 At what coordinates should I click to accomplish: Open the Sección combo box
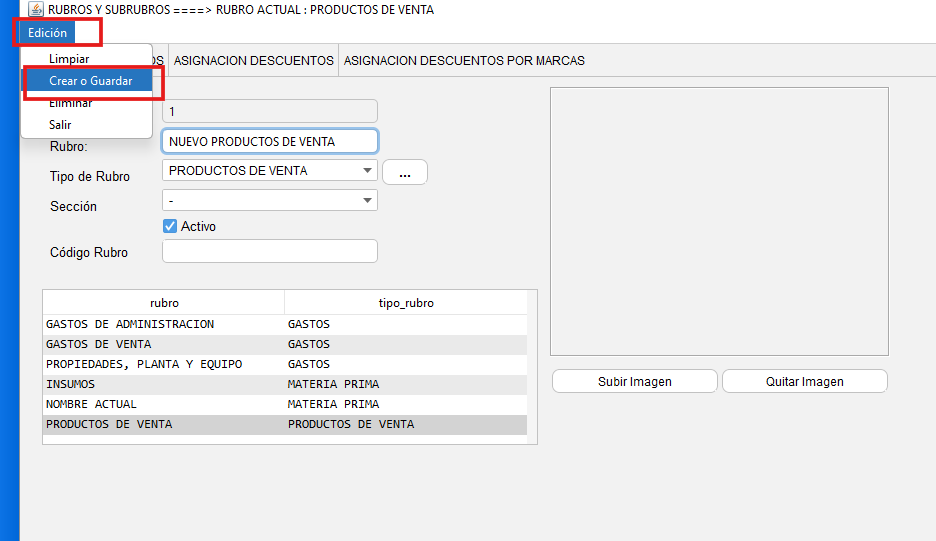[x=369, y=201]
